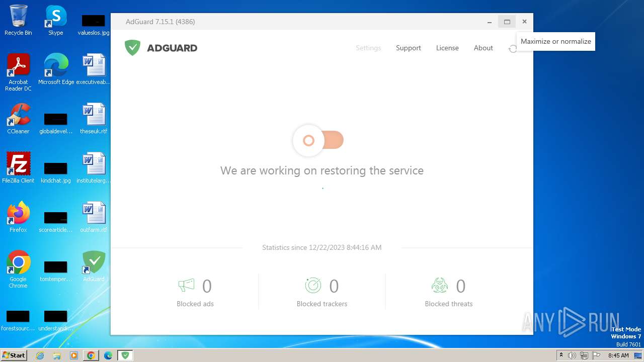This screenshot has width=644, height=362.
Task: Select the Blocked trackers label
Action: [x=322, y=304]
